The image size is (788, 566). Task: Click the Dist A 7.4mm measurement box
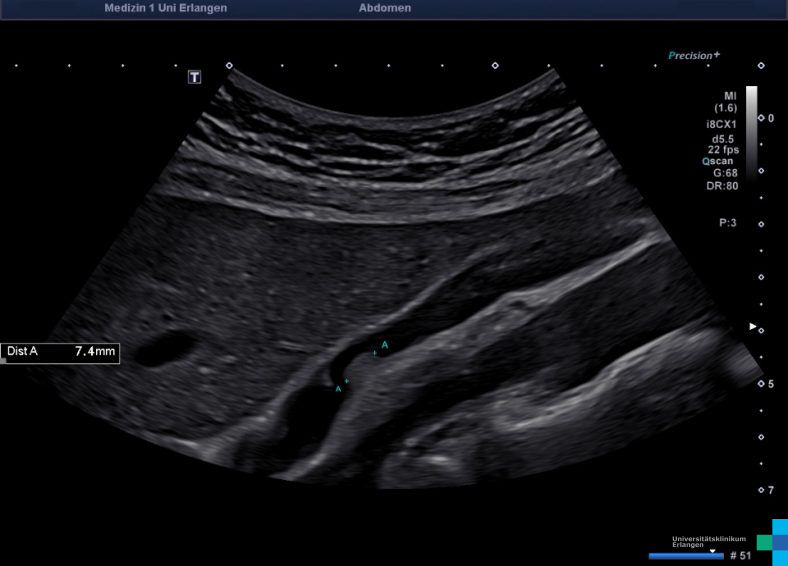(x=61, y=352)
